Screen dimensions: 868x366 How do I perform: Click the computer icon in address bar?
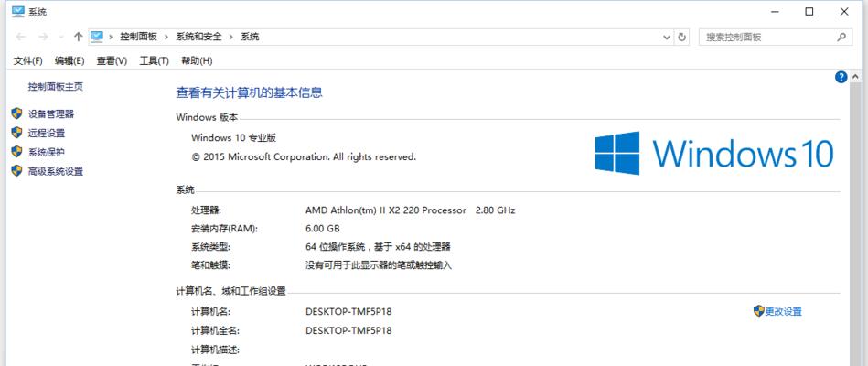tap(96, 37)
